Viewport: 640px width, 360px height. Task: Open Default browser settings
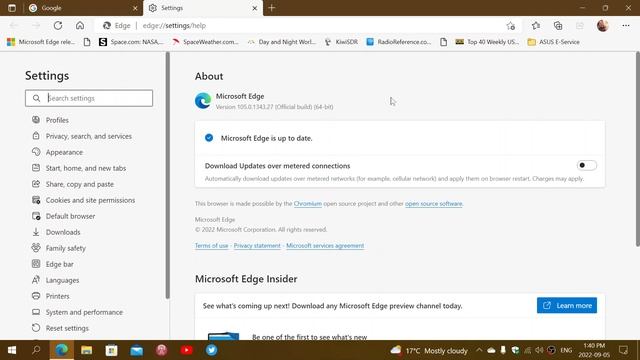point(63,216)
